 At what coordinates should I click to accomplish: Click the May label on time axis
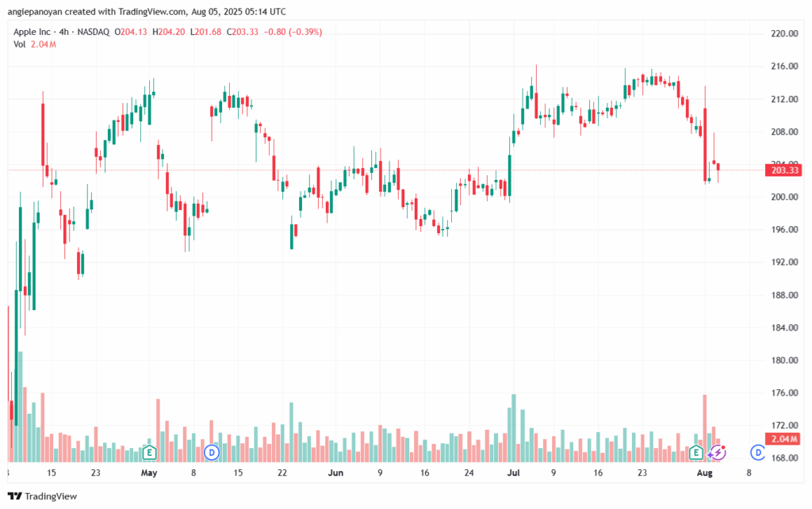pyautogui.click(x=149, y=473)
